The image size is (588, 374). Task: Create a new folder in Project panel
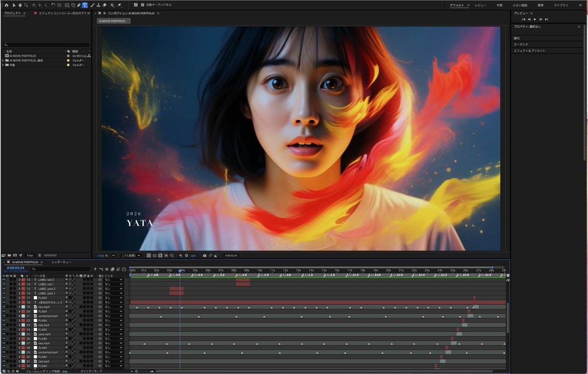click(x=9, y=255)
